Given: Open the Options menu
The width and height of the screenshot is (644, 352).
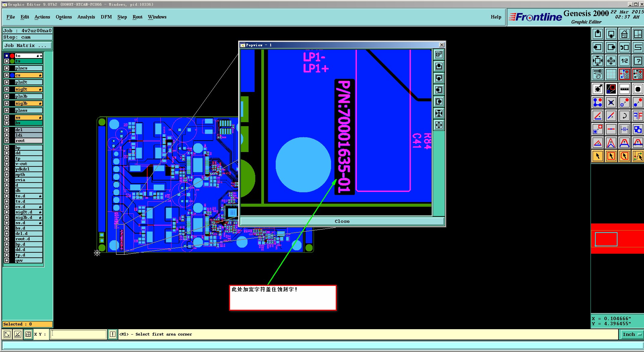Looking at the screenshot, I should pyautogui.click(x=64, y=17).
